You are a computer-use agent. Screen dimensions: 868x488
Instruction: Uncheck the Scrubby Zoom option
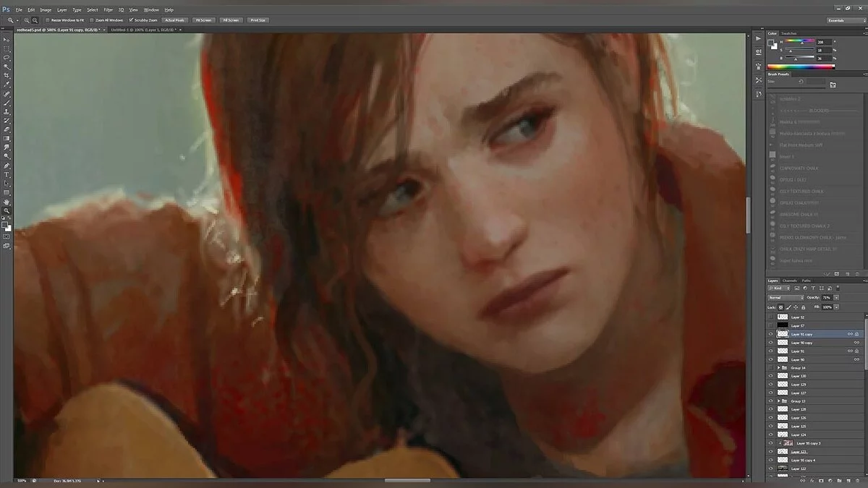[130, 20]
